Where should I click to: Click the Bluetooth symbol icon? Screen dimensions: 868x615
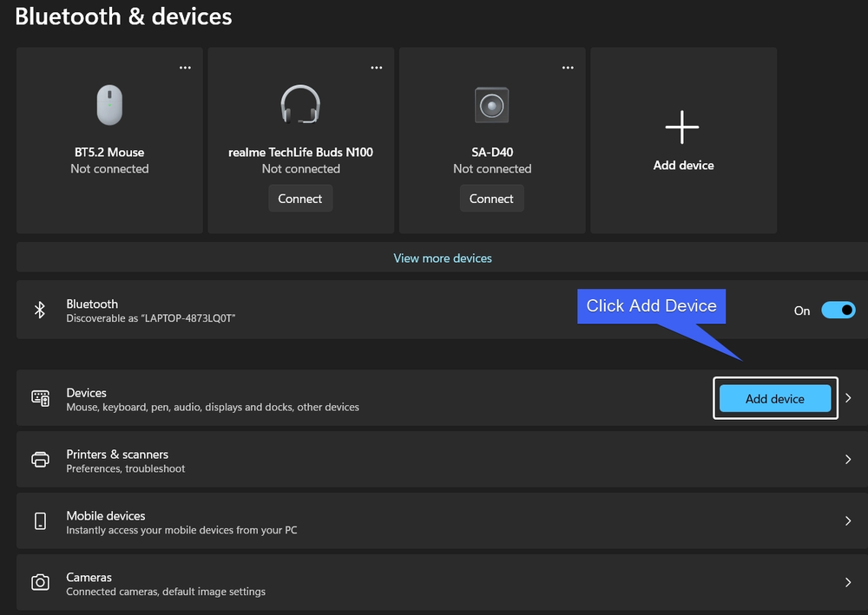tap(40, 310)
